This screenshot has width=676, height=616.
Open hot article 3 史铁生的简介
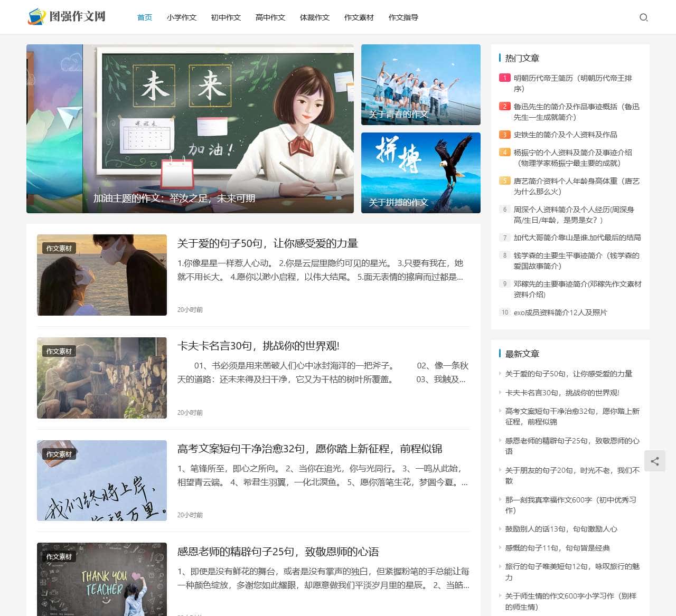(565, 135)
